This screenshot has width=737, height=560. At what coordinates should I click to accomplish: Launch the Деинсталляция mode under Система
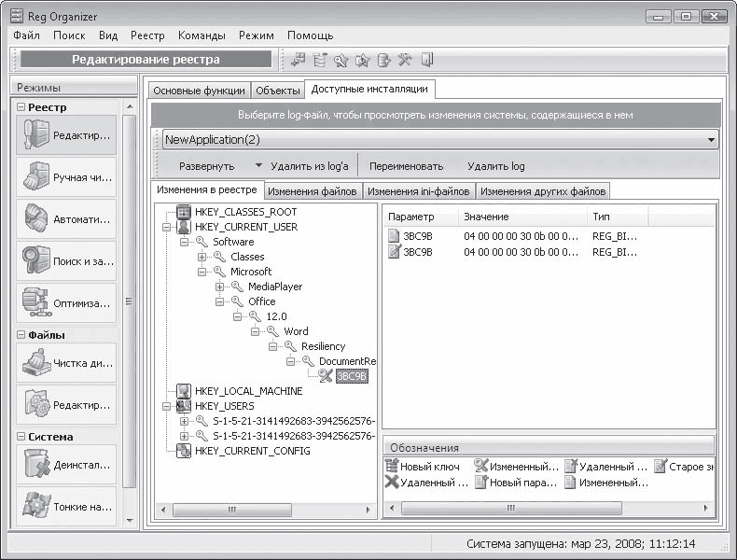point(65,464)
